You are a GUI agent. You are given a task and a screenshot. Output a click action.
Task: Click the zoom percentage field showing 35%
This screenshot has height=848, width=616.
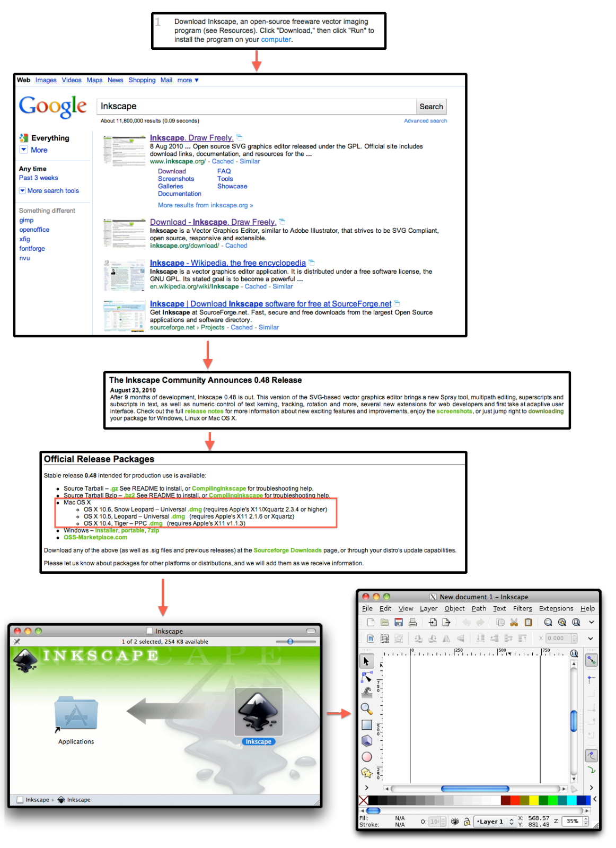click(x=573, y=821)
